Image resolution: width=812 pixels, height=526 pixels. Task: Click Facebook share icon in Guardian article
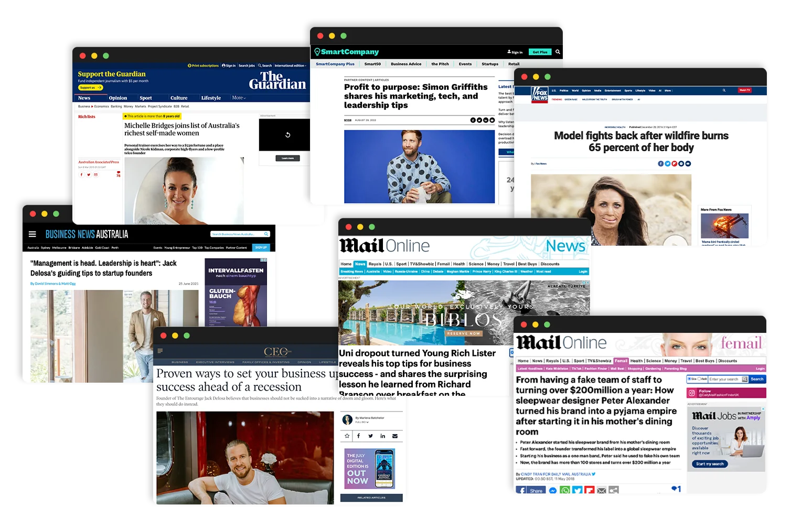[81, 175]
